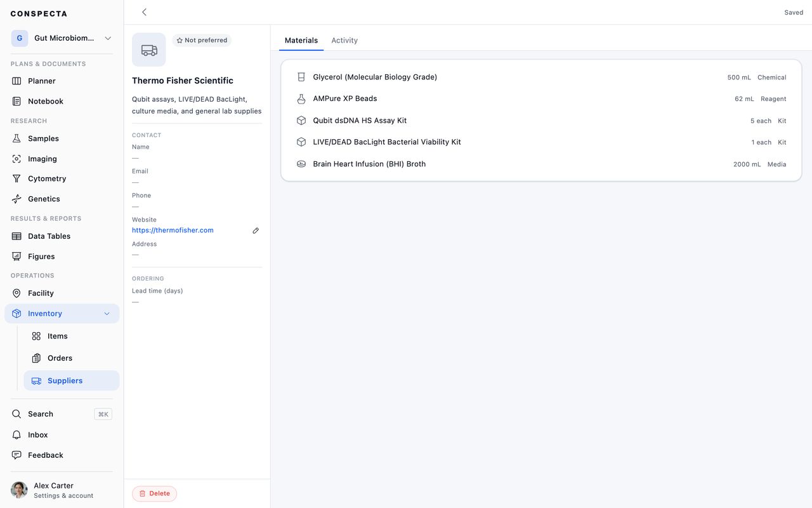Click the Figures chart icon
The height and width of the screenshot is (508, 812).
click(16, 257)
